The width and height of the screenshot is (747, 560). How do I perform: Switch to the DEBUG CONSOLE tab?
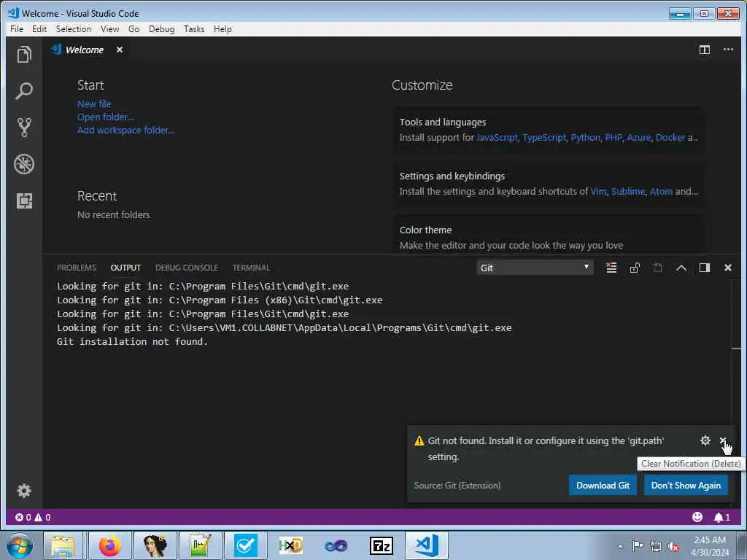coord(186,268)
